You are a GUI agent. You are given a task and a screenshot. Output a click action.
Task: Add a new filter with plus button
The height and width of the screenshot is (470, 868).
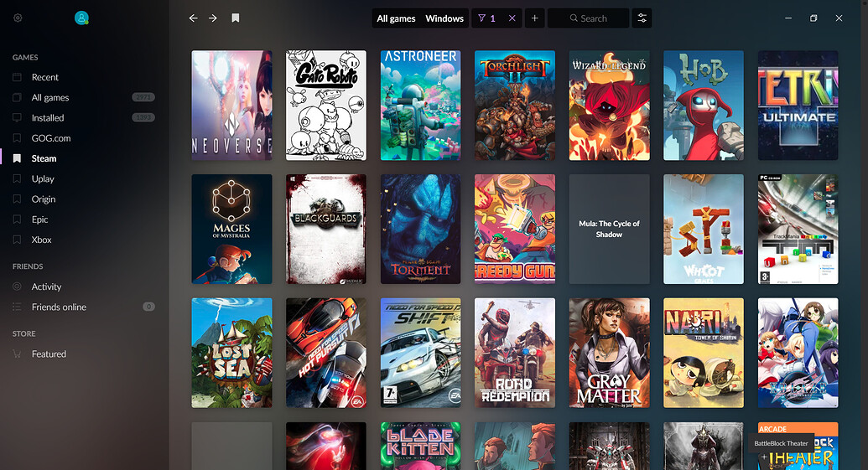tap(535, 18)
